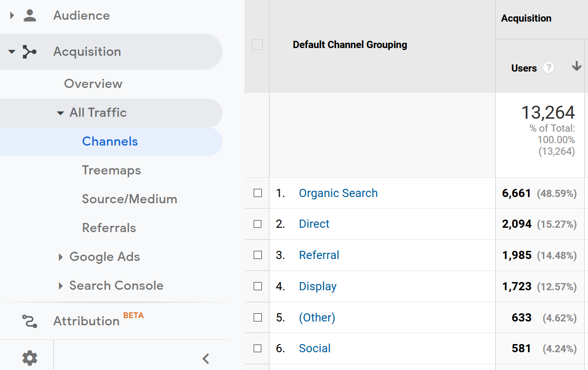Click the Default Channel Grouping column header
The height and width of the screenshot is (370, 588).
[x=350, y=45]
